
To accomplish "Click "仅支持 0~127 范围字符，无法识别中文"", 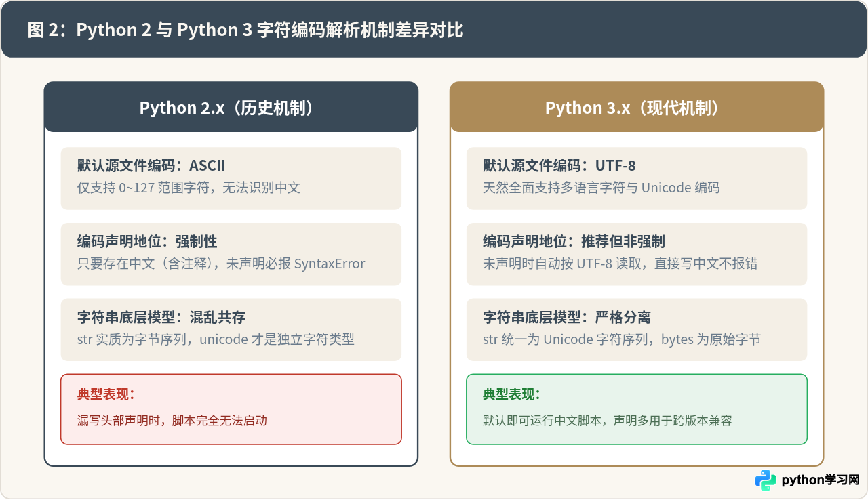I will coord(189,188).
